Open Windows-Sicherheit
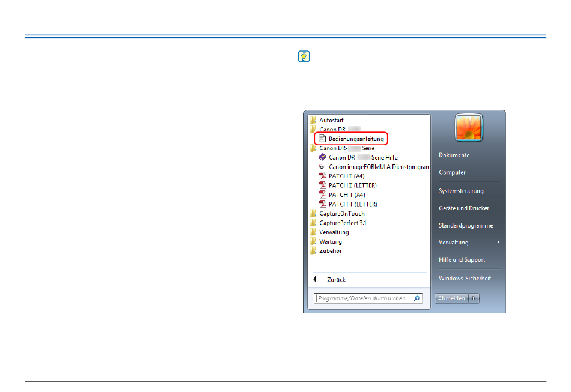The height and width of the screenshot is (392, 571). tap(465, 278)
